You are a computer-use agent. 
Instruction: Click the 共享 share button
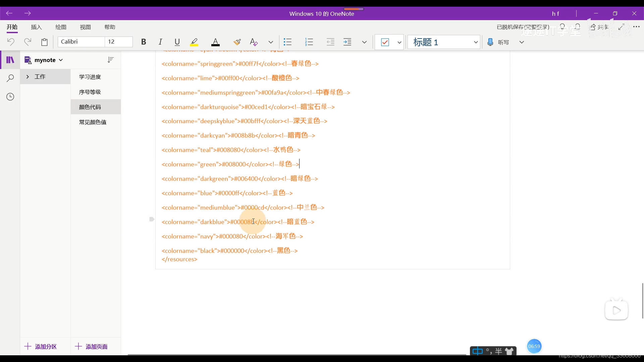click(x=599, y=27)
